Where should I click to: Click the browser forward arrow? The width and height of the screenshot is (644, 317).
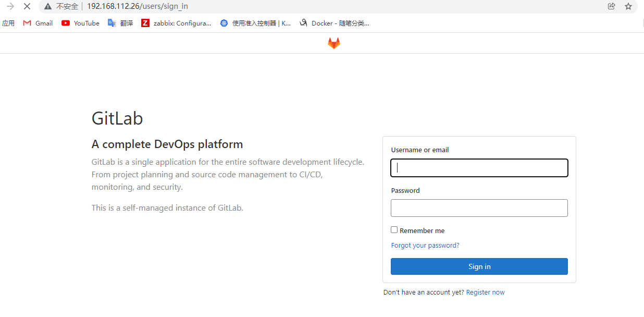tap(10, 6)
